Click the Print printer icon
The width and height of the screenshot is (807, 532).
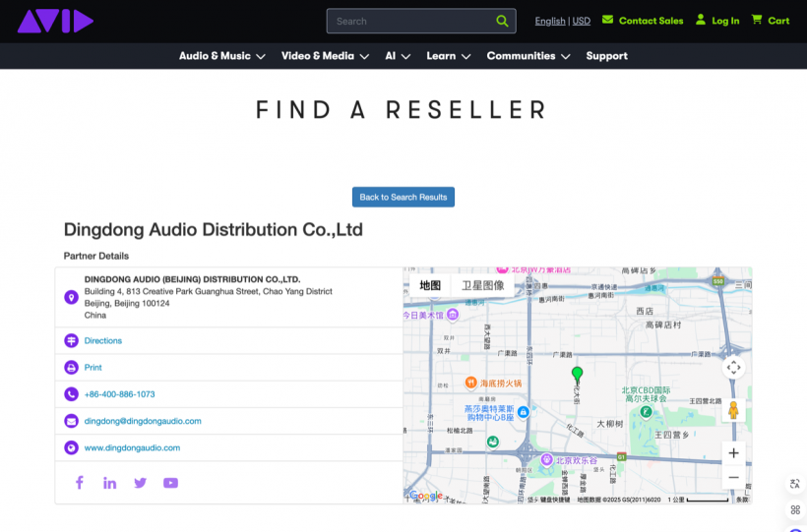[x=71, y=368]
